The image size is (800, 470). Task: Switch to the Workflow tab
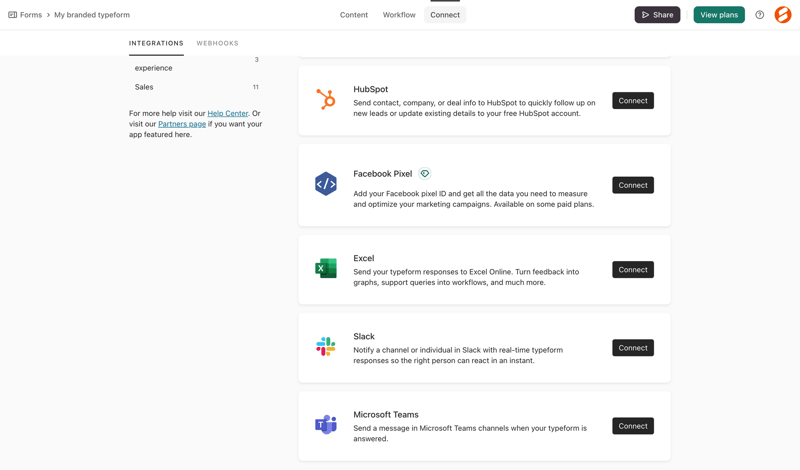click(x=399, y=15)
